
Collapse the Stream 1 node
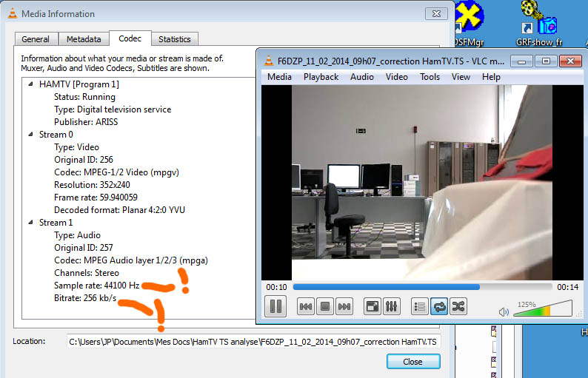click(31, 222)
